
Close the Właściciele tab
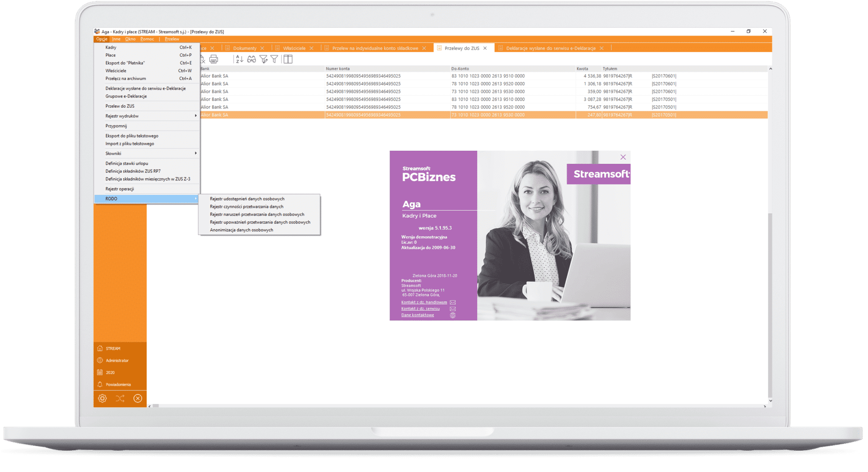pyautogui.click(x=312, y=48)
